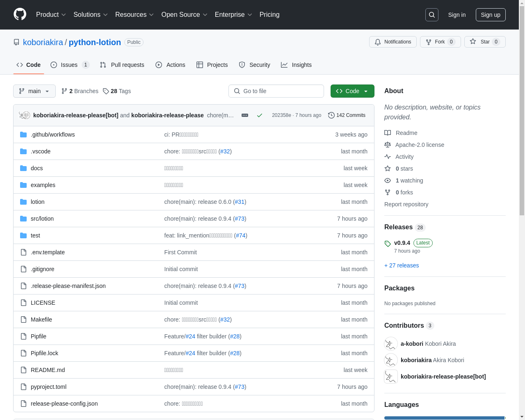Screen dimensions: 525x420
Task: Open the Apache-2.0 license link
Action: (x=414, y=145)
